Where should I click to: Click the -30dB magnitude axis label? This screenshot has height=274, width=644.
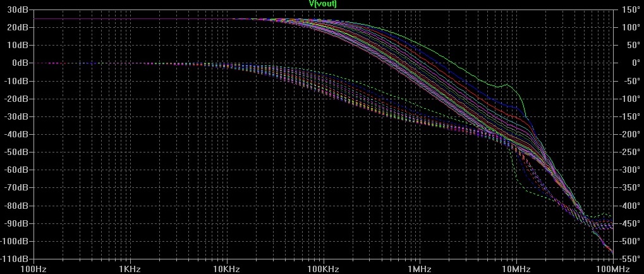tap(16, 116)
